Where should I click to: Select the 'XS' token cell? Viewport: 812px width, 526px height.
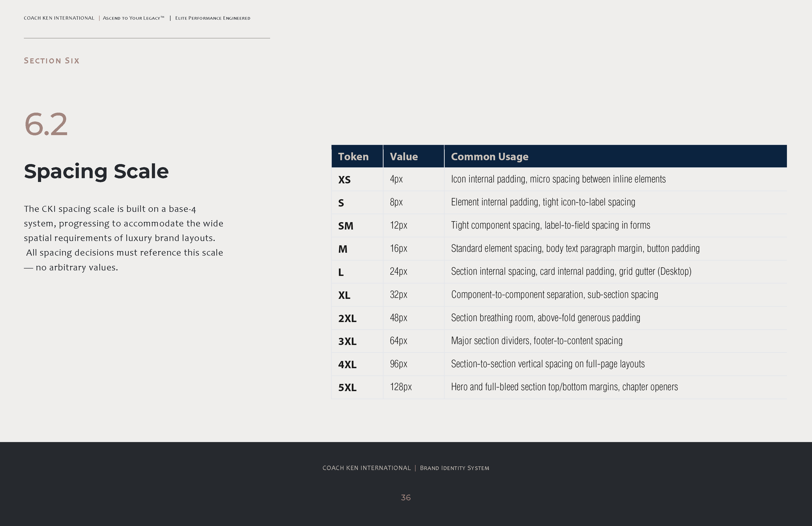click(x=357, y=179)
